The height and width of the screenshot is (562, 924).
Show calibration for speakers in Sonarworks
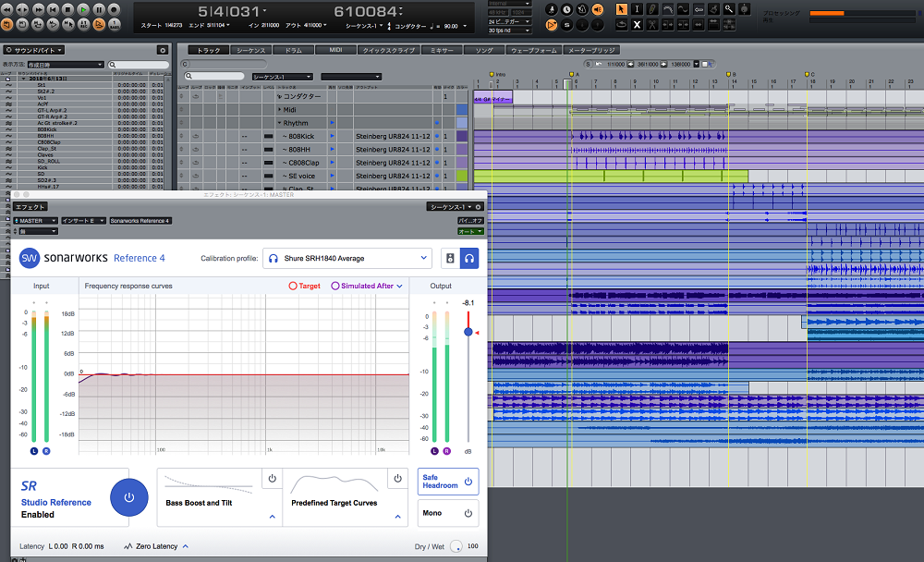pyautogui.click(x=450, y=258)
